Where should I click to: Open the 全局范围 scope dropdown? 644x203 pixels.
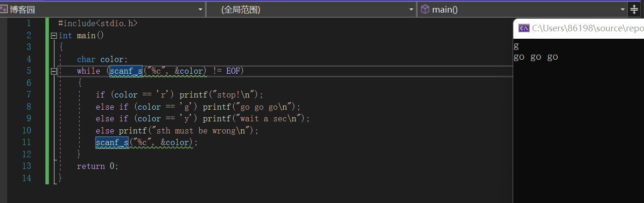point(411,9)
